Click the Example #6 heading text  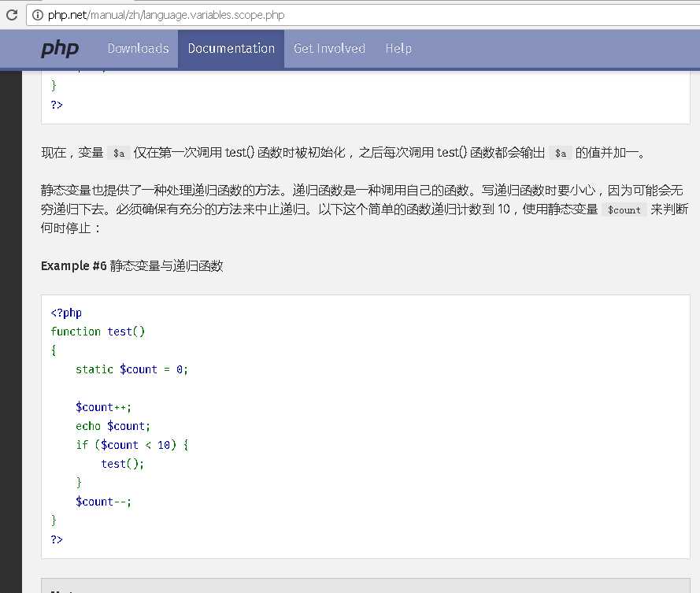click(x=131, y=265)
